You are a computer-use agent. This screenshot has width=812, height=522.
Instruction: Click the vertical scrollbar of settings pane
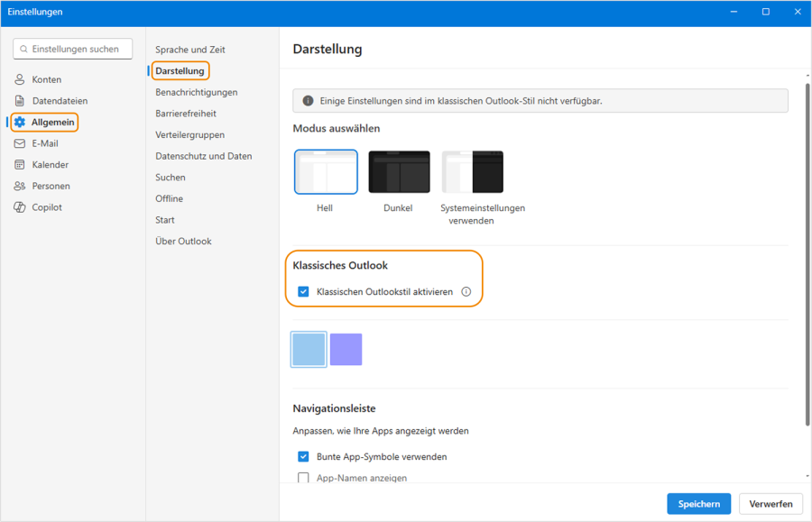807,253
